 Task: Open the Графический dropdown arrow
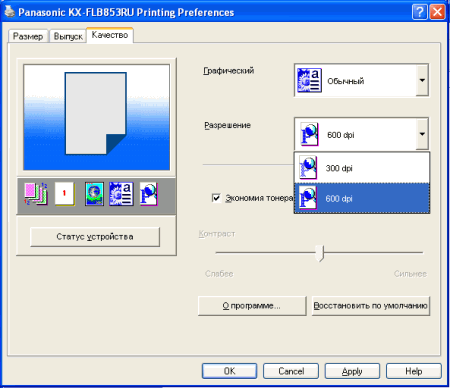pyautogui.click(x=422, y=80)
